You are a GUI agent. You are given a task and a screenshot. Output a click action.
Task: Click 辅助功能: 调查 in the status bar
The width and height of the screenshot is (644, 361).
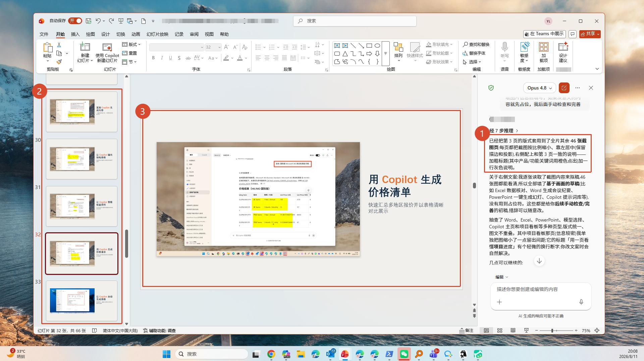click(159, 330)
